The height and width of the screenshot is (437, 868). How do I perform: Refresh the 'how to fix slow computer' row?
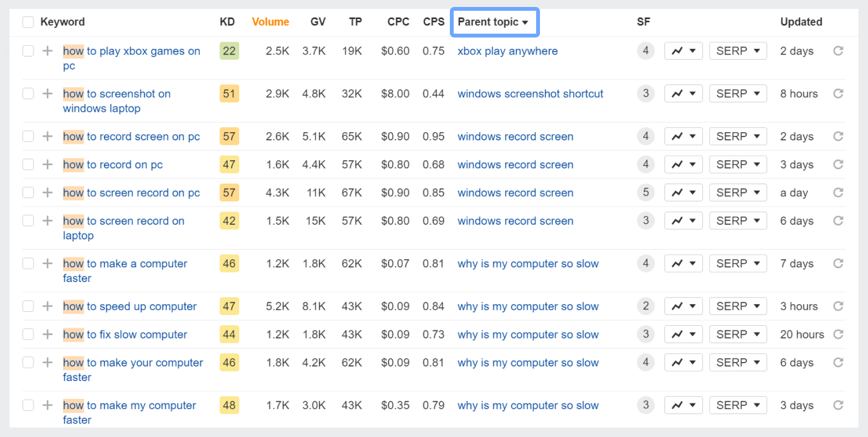coord(838,334)
